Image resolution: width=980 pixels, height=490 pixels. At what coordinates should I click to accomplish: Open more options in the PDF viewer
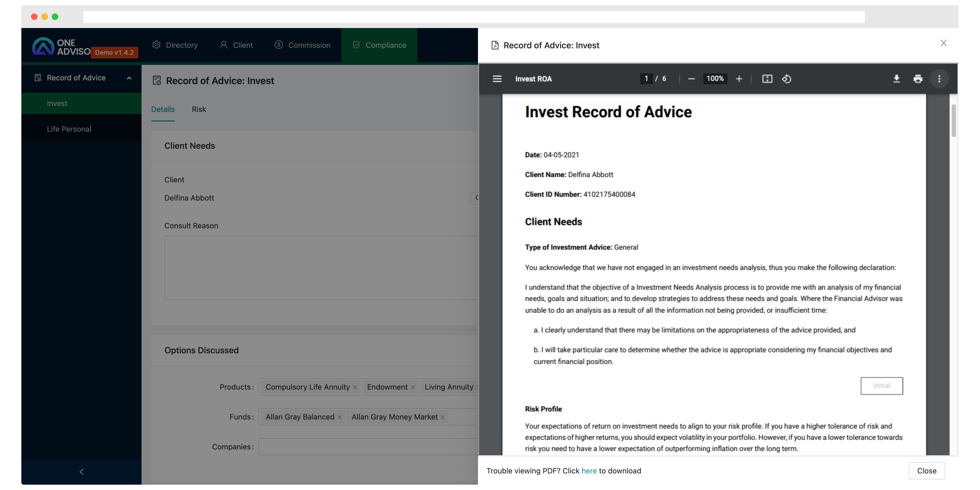click(x=939, y=79)
